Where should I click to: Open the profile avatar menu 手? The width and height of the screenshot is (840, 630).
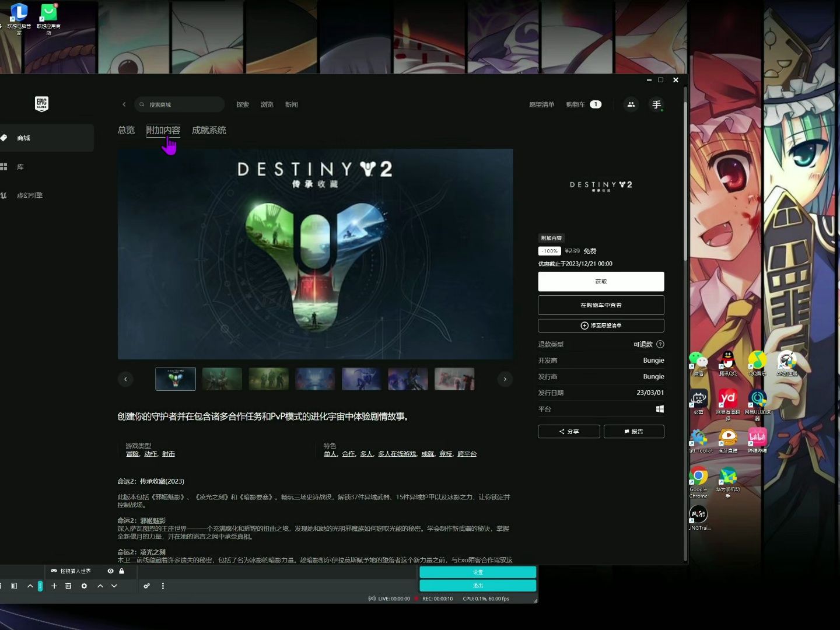[x=656, y=104]
